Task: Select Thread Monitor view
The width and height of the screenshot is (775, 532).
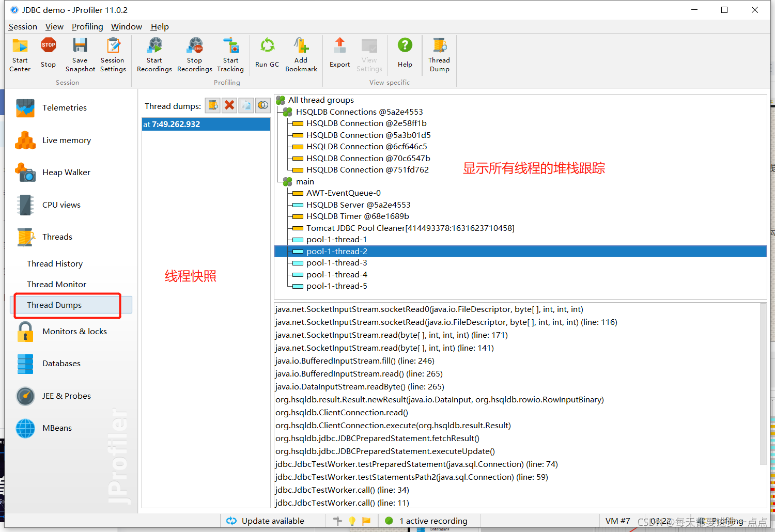Action: click(x=56, y=284)
